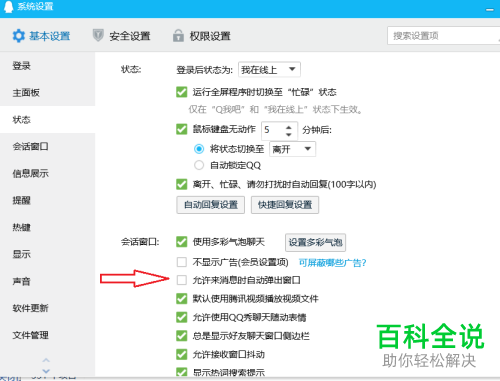This screenshot has width=500, height=381.
Task: Toggle 使用多彩气泡聊天 checkbox
Action: [x=182, y=242]
